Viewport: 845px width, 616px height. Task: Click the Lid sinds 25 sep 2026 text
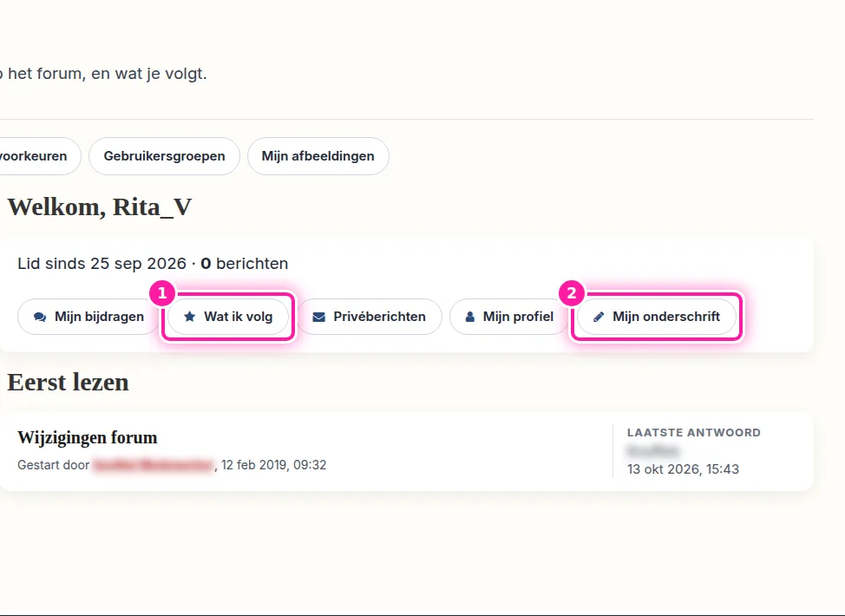coord(102,264)
